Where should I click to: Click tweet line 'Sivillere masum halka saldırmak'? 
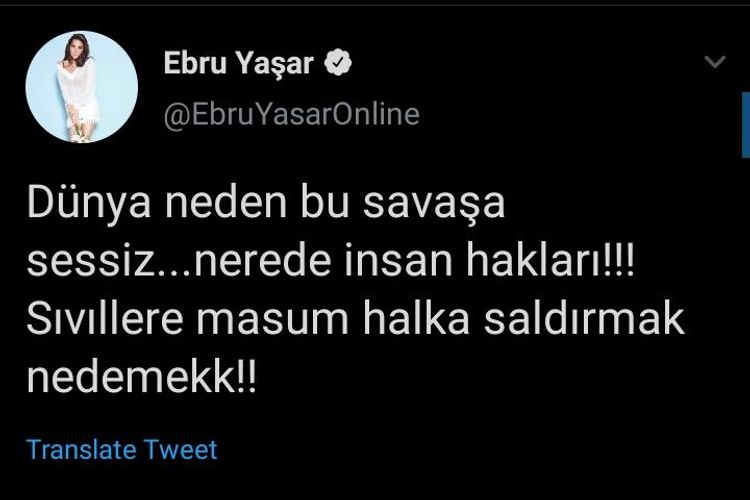355,319
